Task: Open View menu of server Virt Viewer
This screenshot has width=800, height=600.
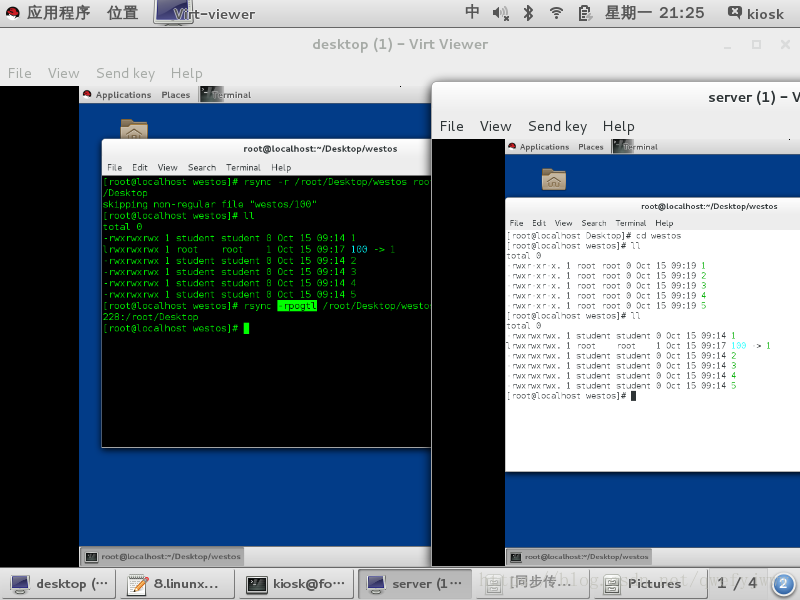Action: pyautogui.click(x=495, y=127)
